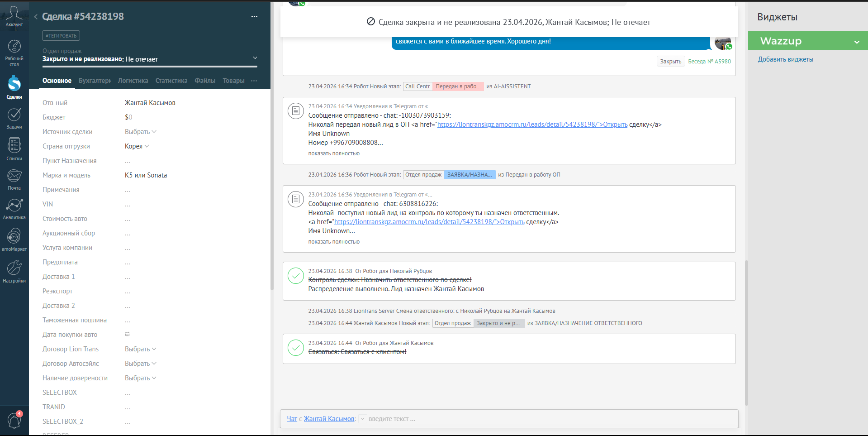Click the Передан в рабо... stage label
Viewport: 868px width, 436px height.
point(458,86)
